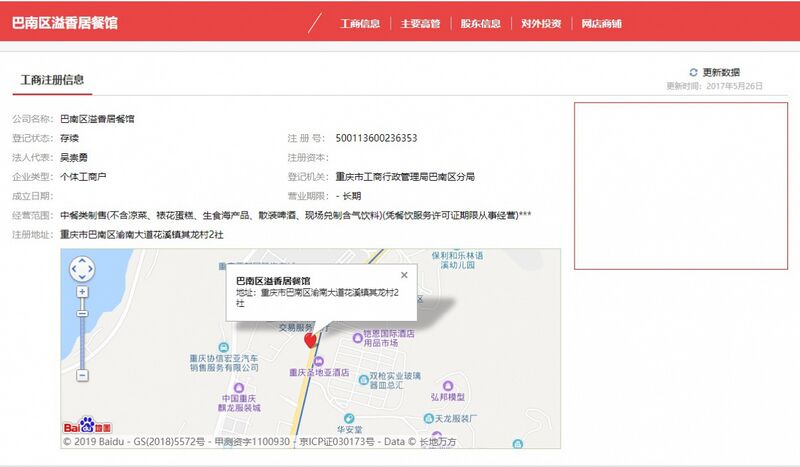Click legal representative name 吴崇勇
The image size is (800, 467).
[74, 158]
